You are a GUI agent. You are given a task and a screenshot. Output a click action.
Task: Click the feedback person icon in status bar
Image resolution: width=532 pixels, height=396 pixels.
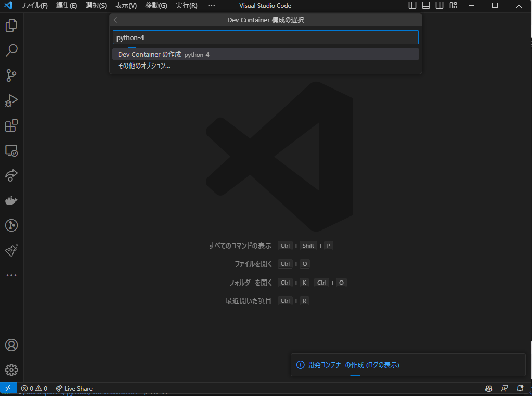point(504,388)
